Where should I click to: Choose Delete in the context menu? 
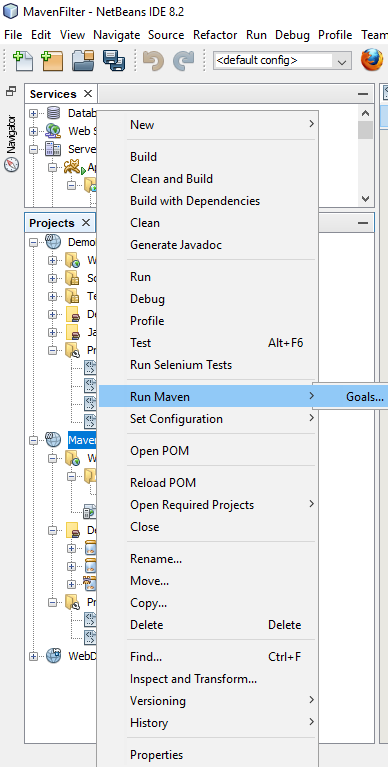(208, 625)
